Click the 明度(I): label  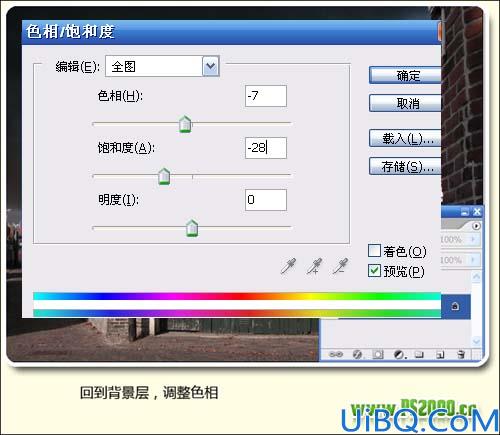click(118, 200)
